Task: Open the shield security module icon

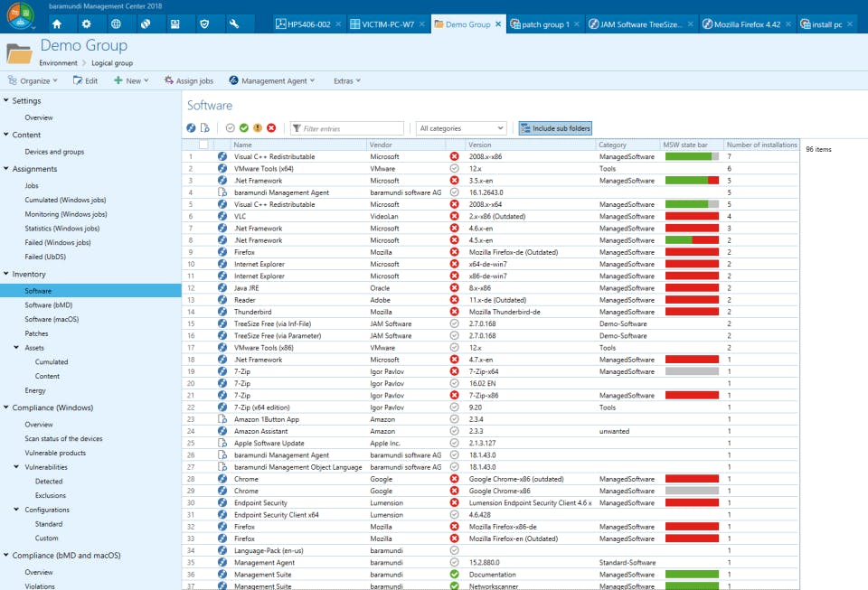Action: click(x=203, y=24)
